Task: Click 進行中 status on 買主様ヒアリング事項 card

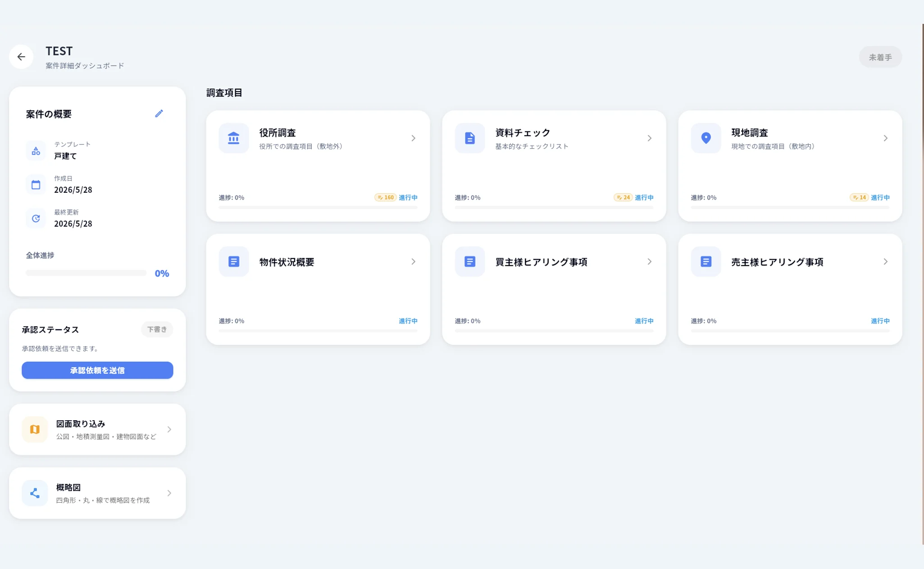Action: pyautogui.click(x=644, y=321)
